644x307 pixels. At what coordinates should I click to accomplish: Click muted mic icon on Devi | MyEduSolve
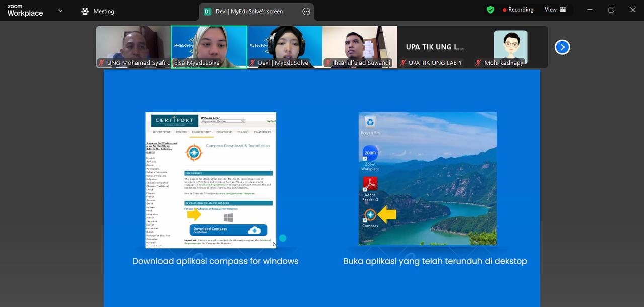click(253, 63)
